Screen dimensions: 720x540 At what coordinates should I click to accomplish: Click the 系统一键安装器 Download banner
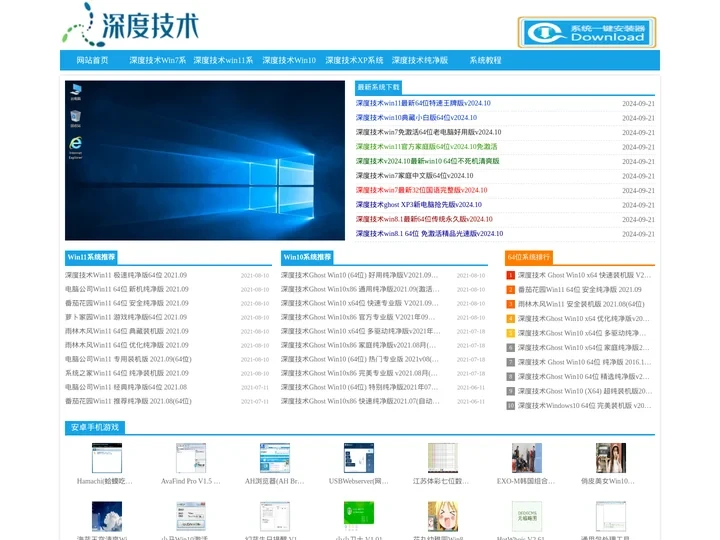(586, 32)
